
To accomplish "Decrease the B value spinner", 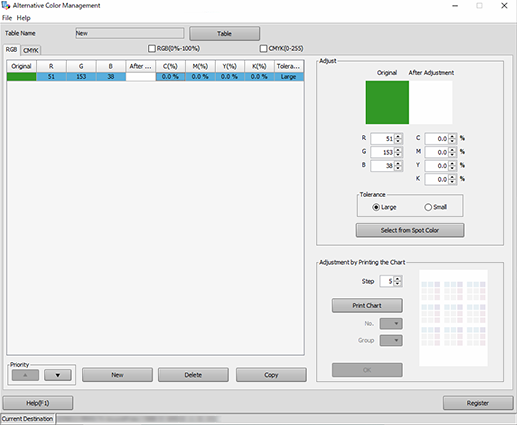I will click(x=398, y=168).
